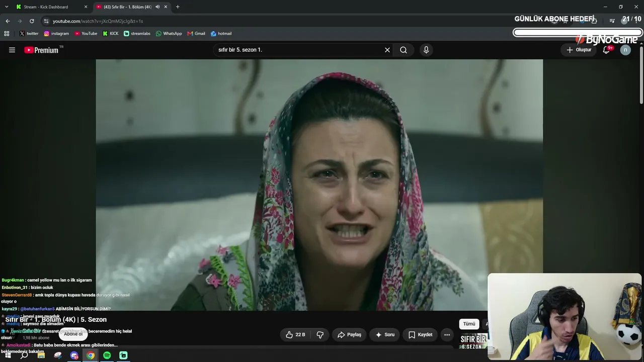Open Spotify from the taskbar
This screenshot has width=644, height=362.
pyautogui.click(x=107, y=355)
